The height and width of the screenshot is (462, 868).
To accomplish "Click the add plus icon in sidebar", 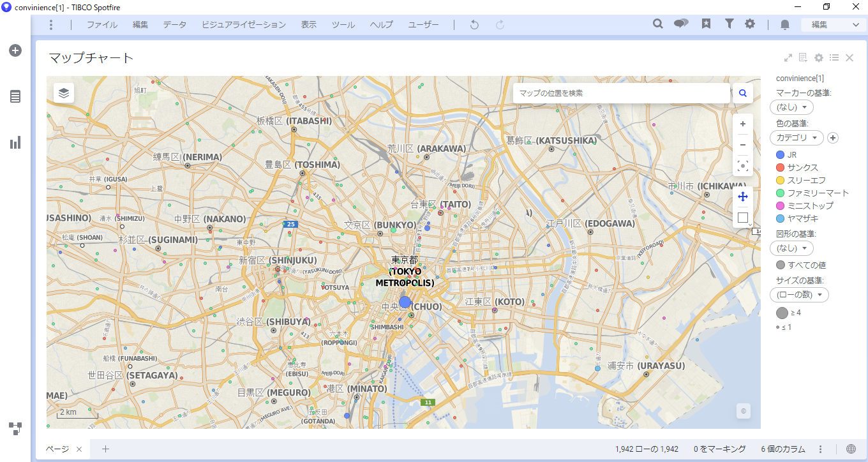I will pyautogui.click(x=15, y=50).
